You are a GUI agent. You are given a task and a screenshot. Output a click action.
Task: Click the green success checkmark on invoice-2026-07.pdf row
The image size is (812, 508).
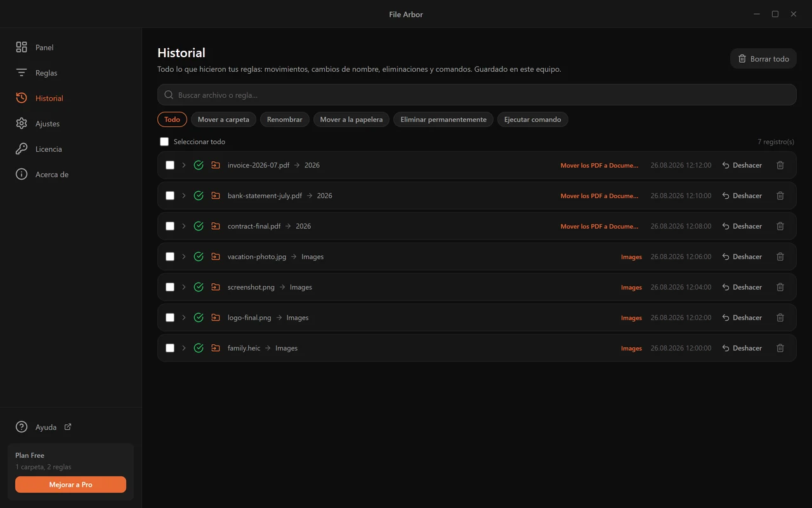pos(199,165)
